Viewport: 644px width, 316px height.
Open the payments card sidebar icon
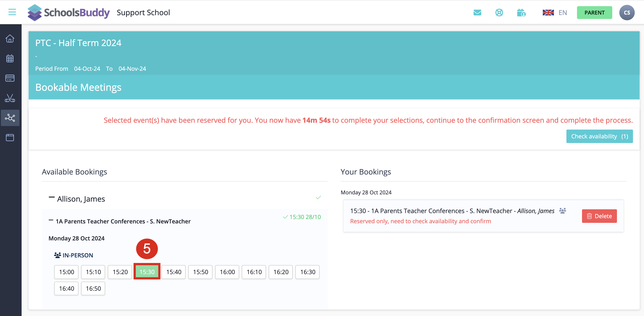pyautogui.click(x=10, y=78)
